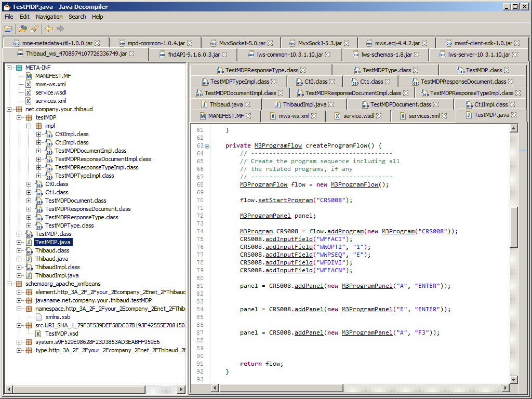Expand the Ct0Impl.class tree node
Viewport: 532px width, 399px height.
[x=39, y=134]
